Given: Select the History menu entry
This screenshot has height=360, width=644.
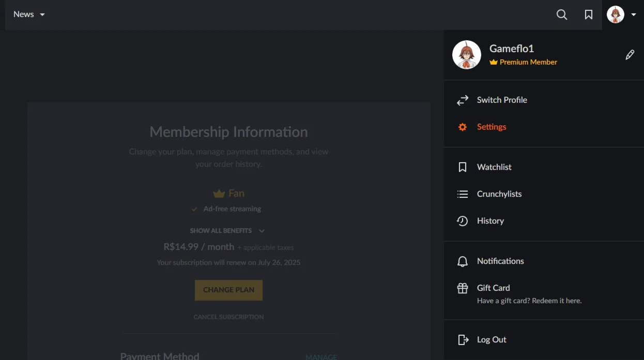Looking at the screenshot, I should (x=490, y=221).
